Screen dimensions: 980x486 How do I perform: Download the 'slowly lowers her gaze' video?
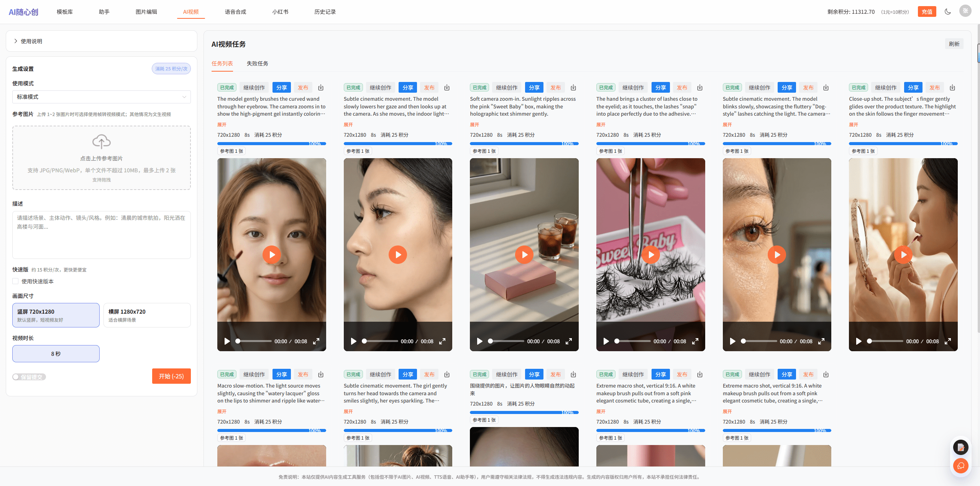[x=447, y=88]
